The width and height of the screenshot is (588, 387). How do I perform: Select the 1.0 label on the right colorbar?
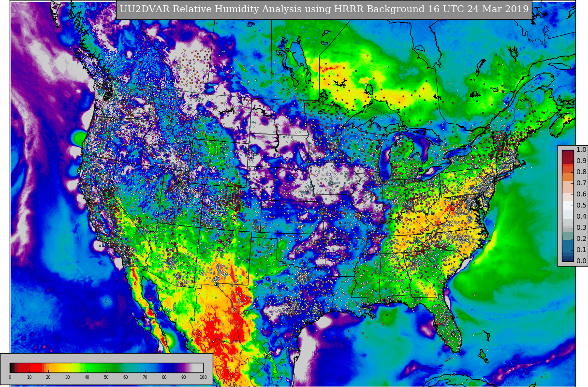tap(581, 150)
